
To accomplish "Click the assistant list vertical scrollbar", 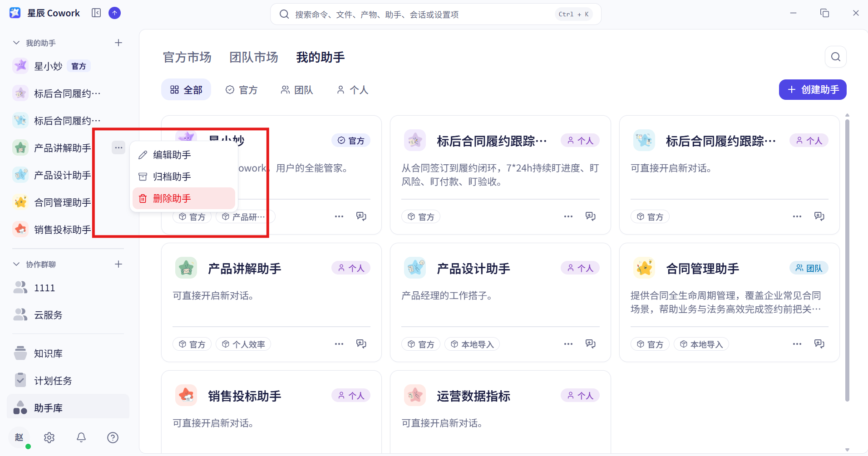I will tap(847, 260).
